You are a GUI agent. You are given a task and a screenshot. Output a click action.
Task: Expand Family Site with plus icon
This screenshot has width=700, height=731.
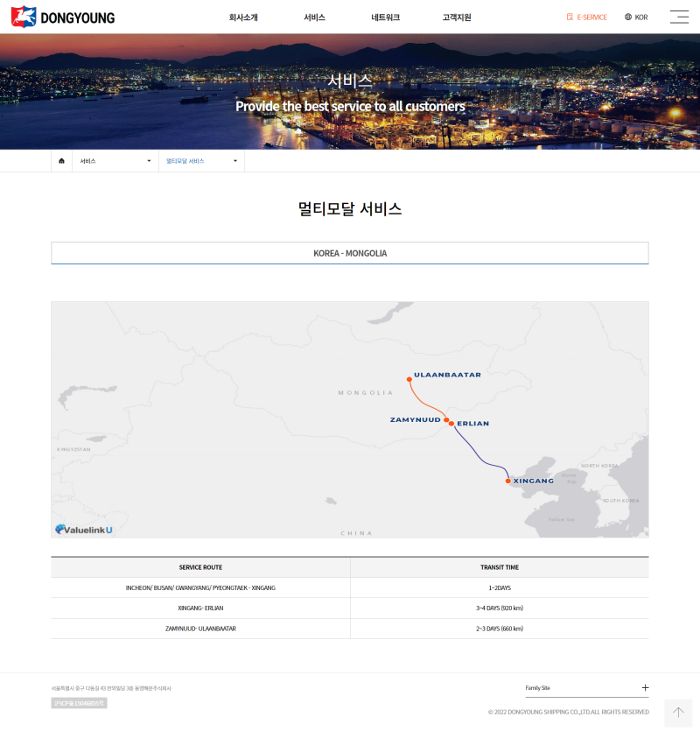tap(645, 688)
